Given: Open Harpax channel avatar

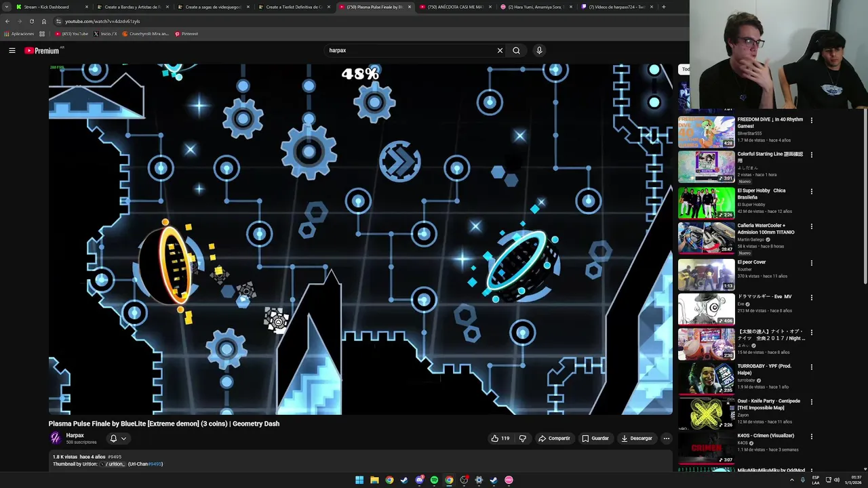Looking at the screenshot, I should (56, 439).
